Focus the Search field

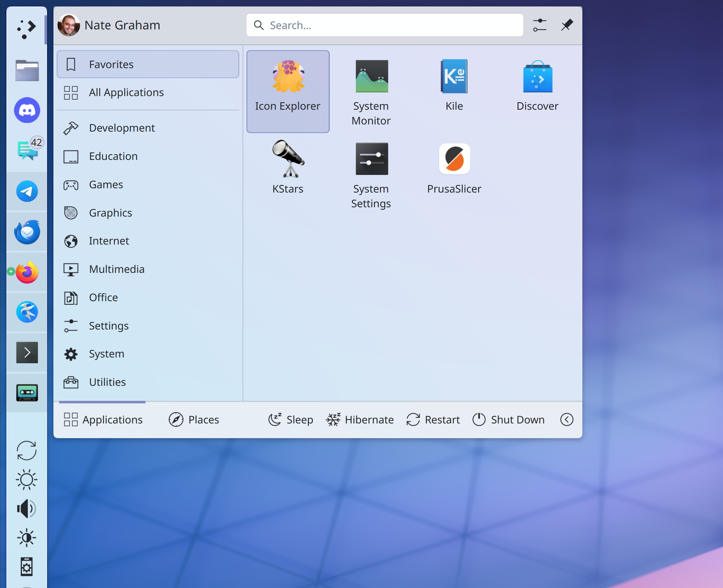(385, 25)
